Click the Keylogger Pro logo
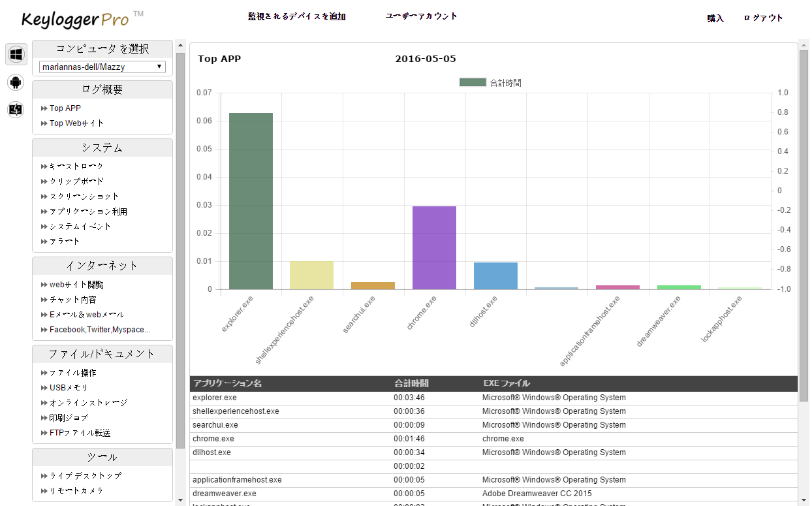The height and width of the screenshot is (506, 812). 82,18
